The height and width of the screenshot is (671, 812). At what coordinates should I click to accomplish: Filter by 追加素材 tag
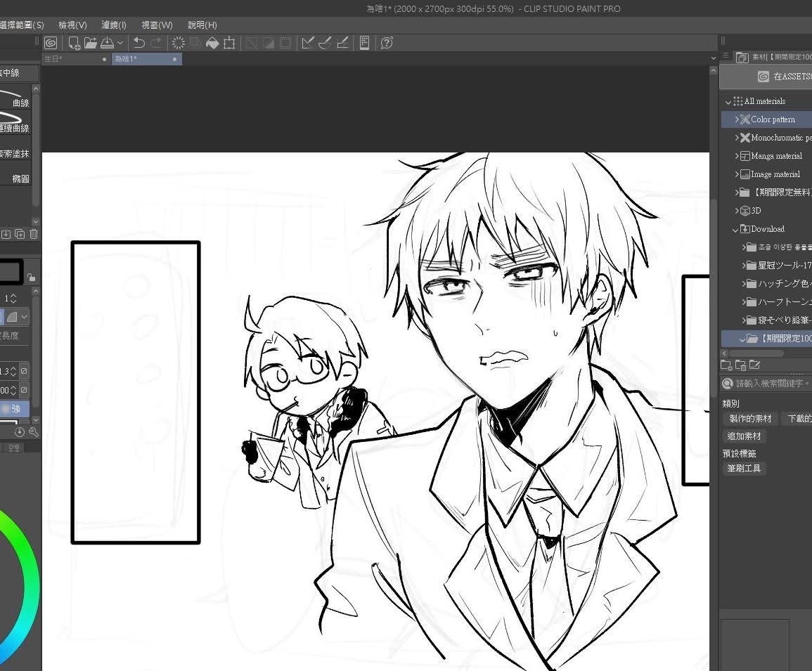tap(745, 436)
